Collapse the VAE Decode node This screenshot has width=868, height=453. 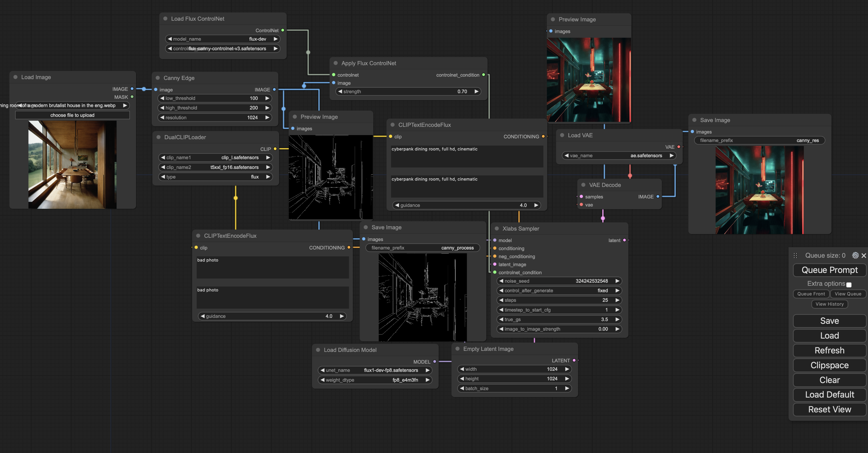(x=584, y=185)
